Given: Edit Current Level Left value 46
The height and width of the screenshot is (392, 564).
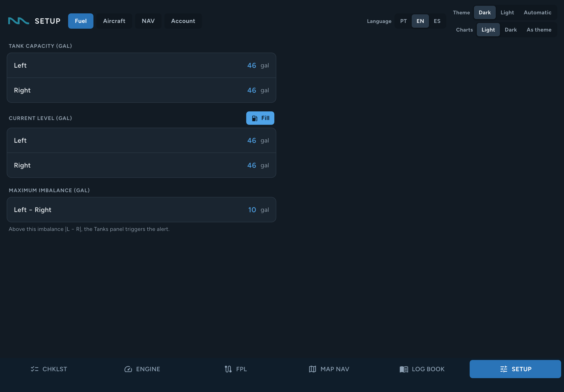Looking at the screenshot, I should click(251, 140).
